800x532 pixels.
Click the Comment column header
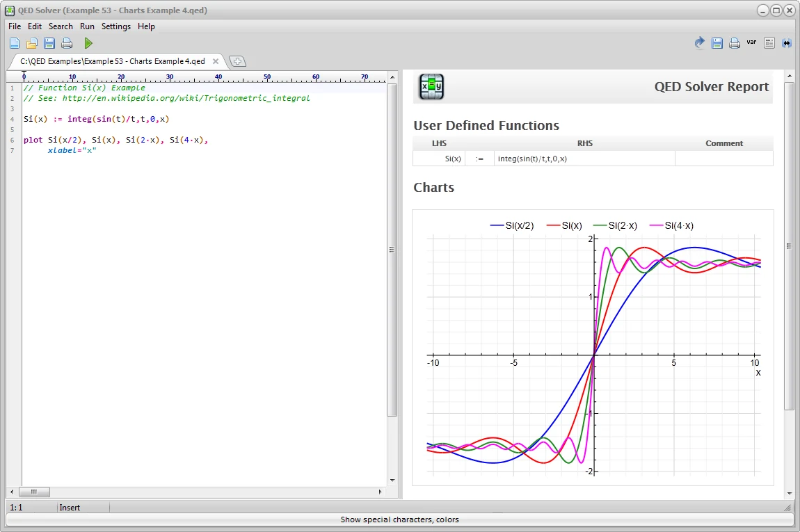point(724,143)
